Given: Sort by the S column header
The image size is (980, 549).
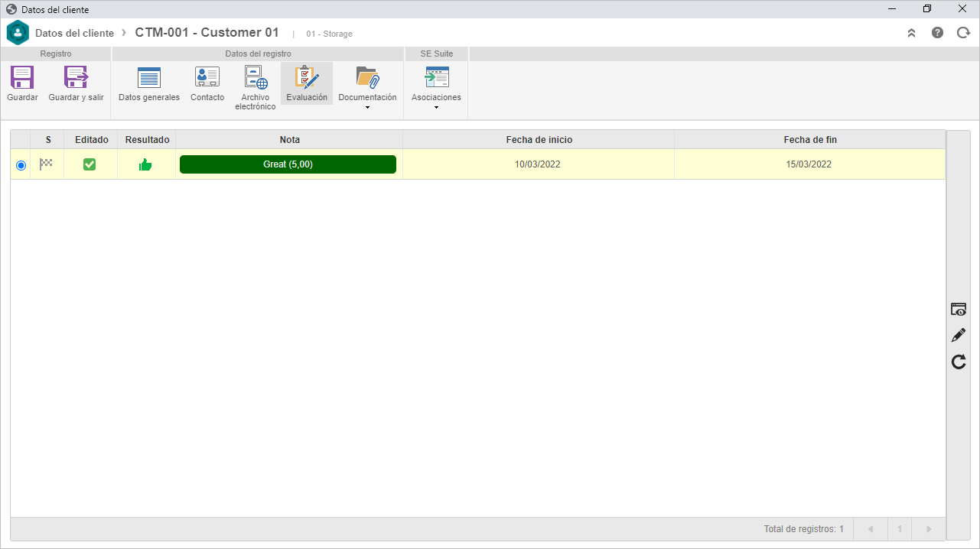Looking at the screenshot, I should click(x=48, y=140).
